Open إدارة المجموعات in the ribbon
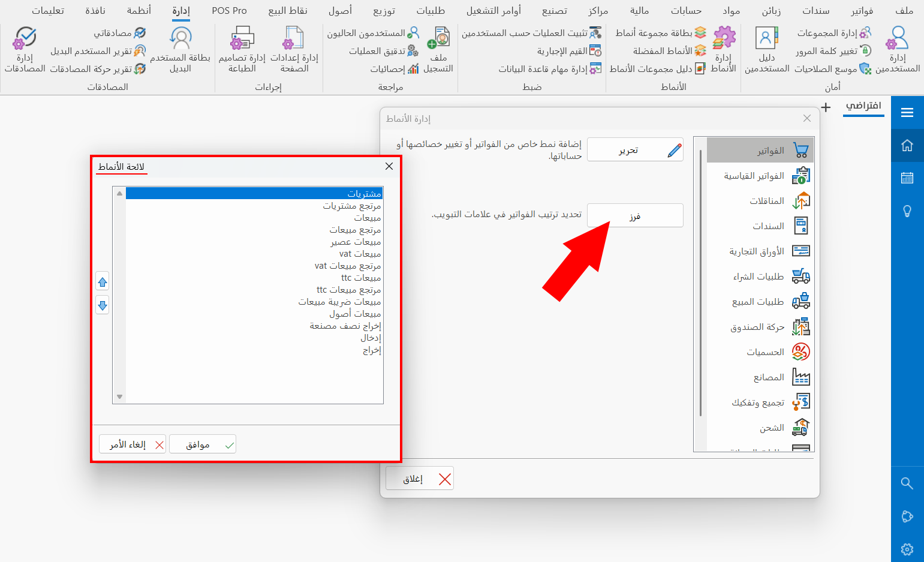This screenshot has width=924, height=562. click(834, 33)
